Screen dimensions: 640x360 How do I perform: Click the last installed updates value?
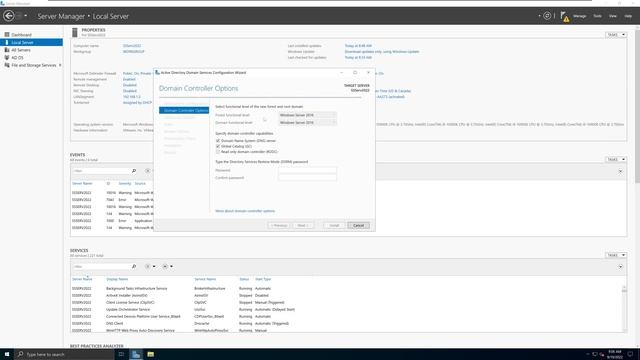[x=358, y=46]
